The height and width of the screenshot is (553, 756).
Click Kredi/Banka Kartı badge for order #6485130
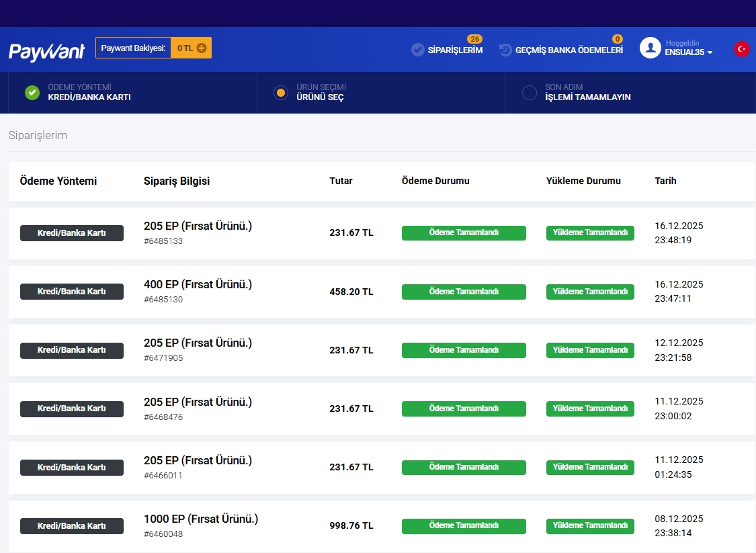pos(71,292)
